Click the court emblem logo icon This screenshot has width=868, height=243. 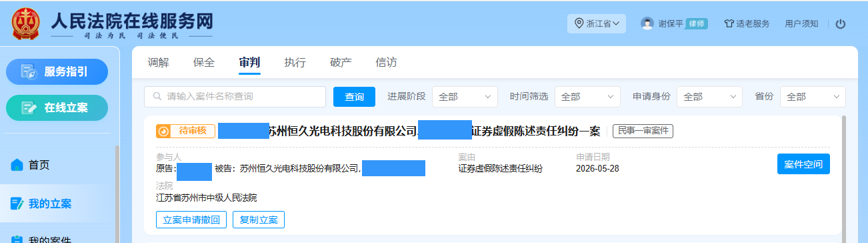tap(26, 24)
